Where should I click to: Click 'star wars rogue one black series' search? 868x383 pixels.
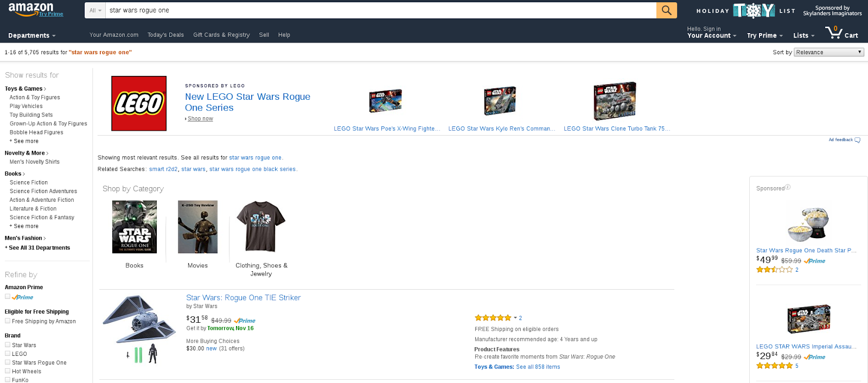pyautogui.click(x=252, y=169)
